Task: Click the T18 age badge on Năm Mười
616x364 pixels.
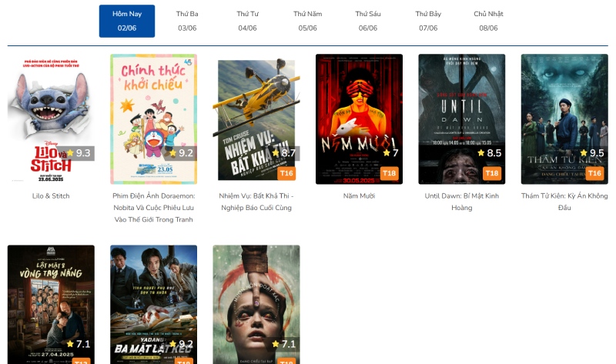Action: pyautogui.click(x=390, y=174)
